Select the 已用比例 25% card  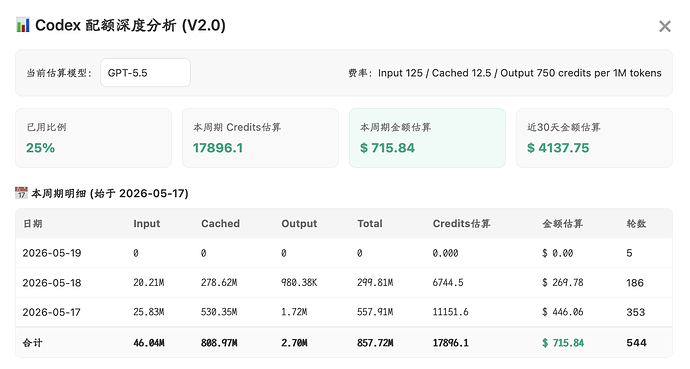93,138
